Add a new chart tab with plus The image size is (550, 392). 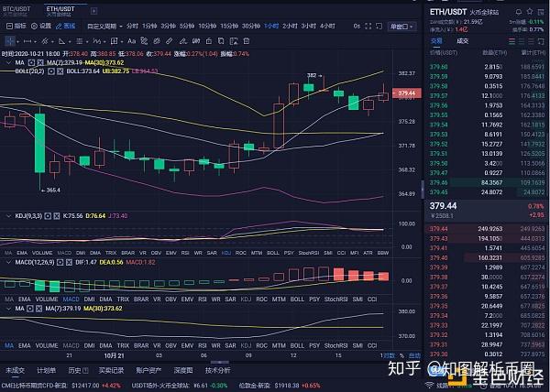click(93, 11)
